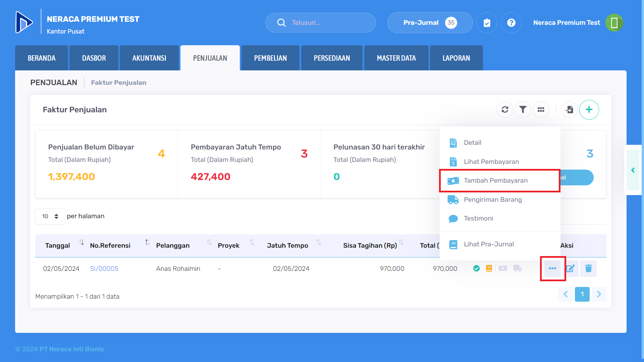644x362 pixels.
Task: Click the green check status icon
Action: click(x=476, y=268)
